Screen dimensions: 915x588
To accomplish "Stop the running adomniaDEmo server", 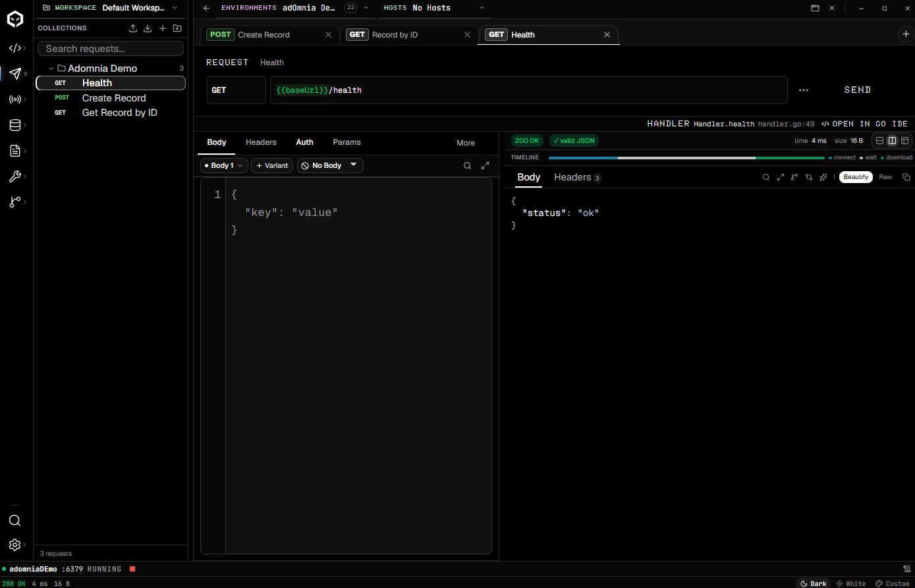I will pos(132,569).
